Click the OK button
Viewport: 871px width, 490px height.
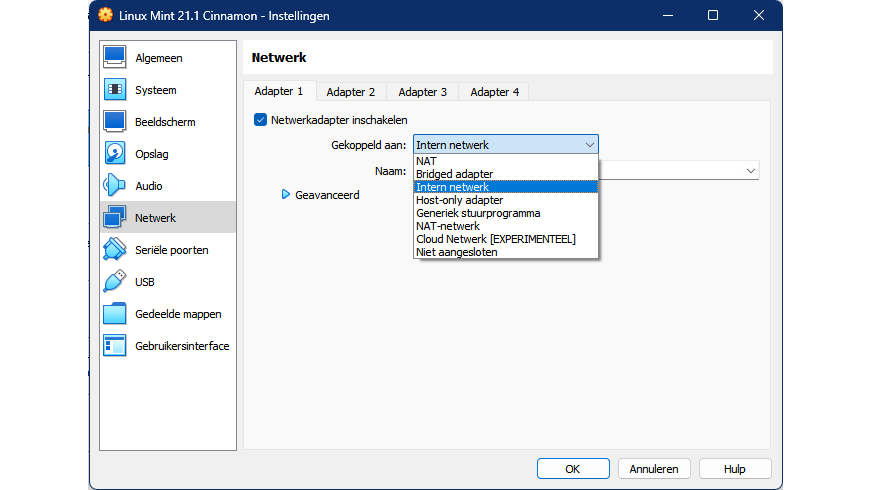click(572, 468)
